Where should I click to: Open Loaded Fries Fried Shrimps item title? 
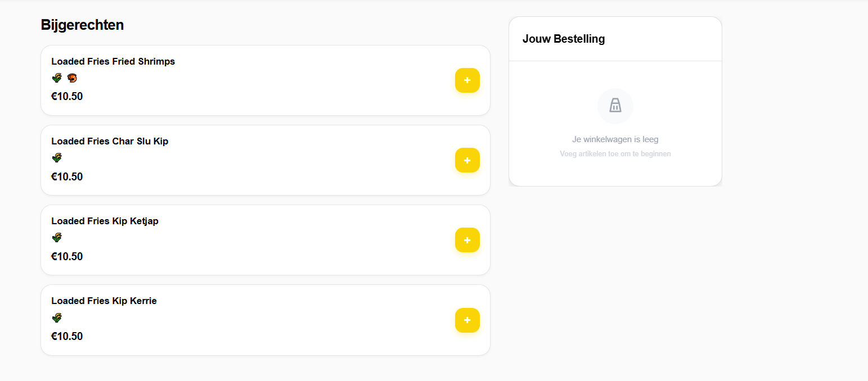point(113,61)
